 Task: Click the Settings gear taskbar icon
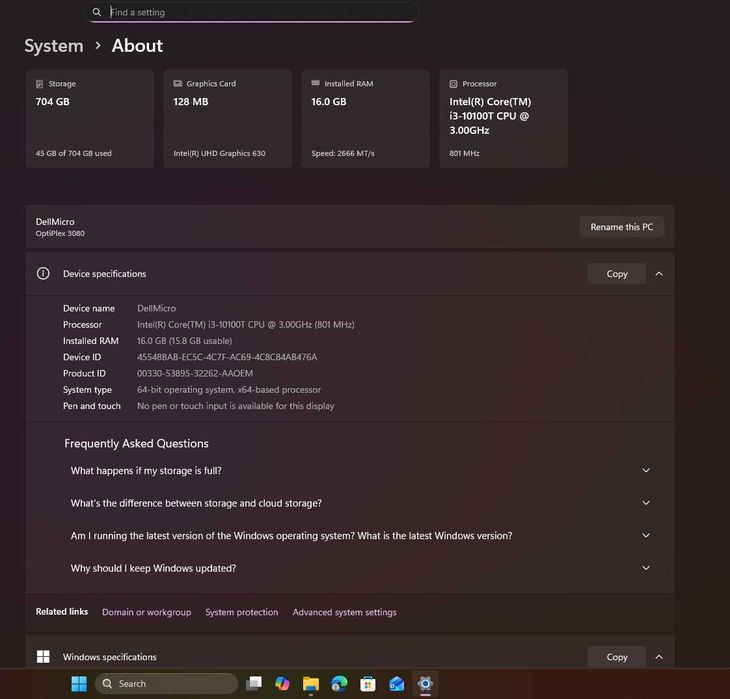tap(425, 684)
